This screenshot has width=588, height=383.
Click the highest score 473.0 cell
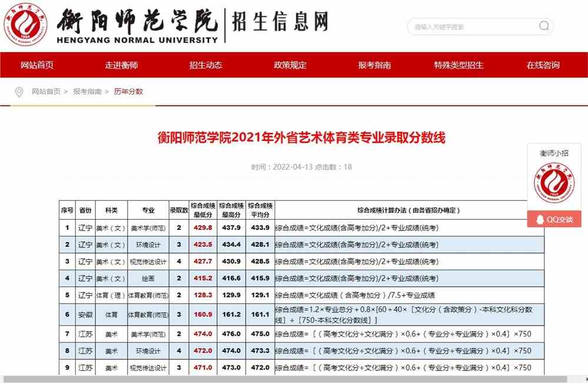tap(231, 367)
